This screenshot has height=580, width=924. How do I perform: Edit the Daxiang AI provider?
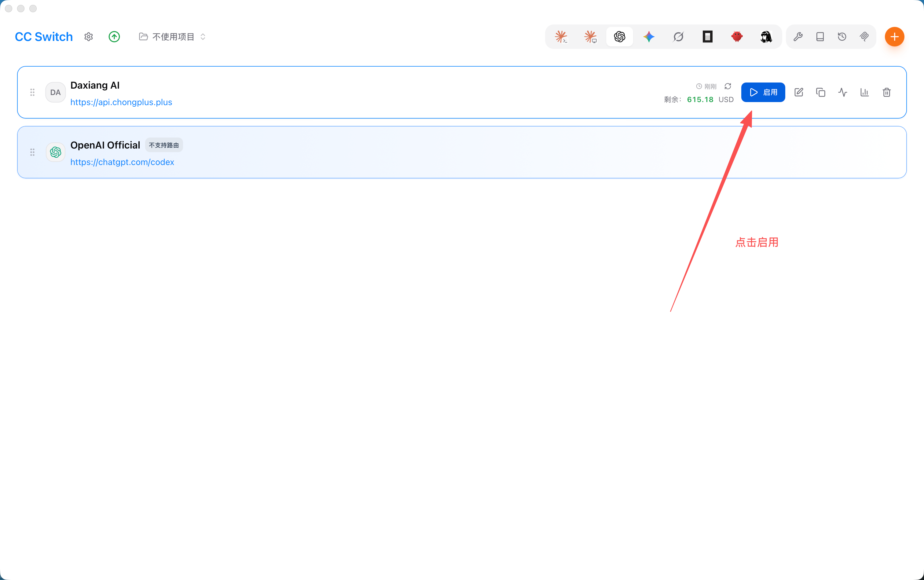click(799, 93)
